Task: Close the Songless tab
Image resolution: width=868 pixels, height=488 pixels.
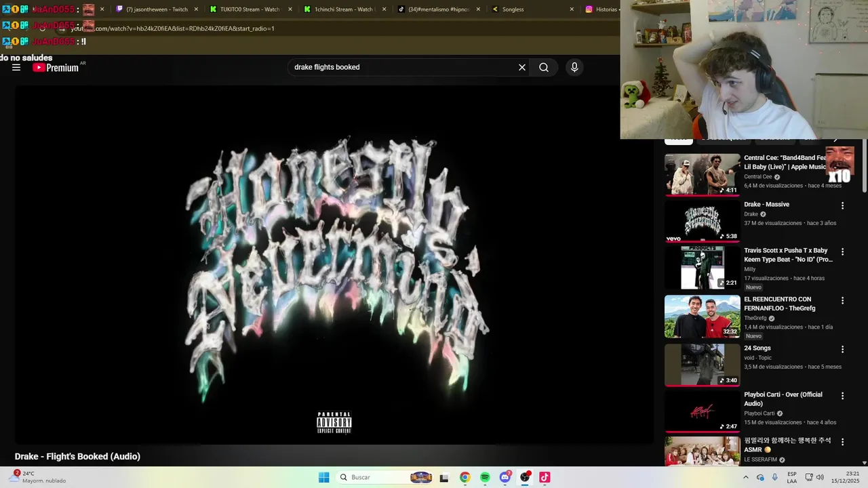Action: 572,9
